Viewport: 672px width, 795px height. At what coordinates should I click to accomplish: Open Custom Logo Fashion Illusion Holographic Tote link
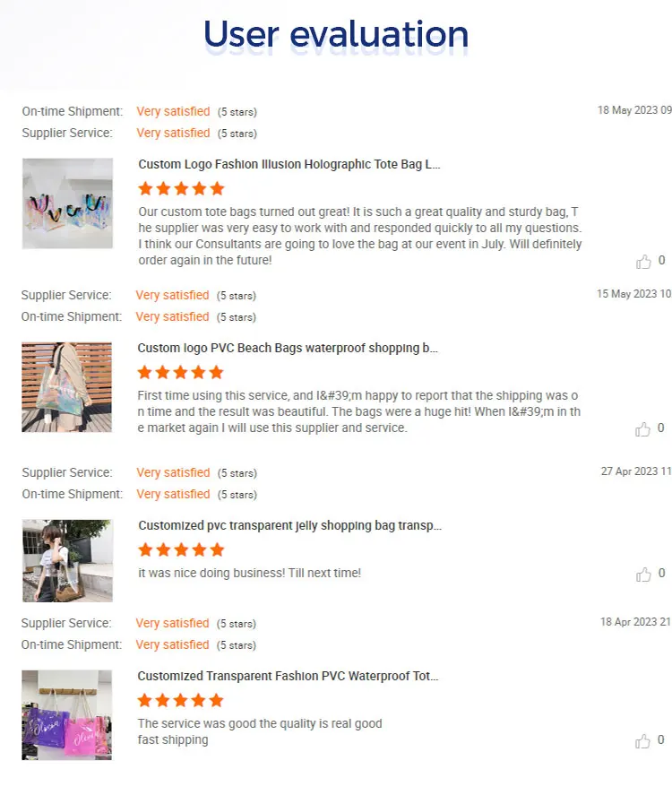coord(289,164)
